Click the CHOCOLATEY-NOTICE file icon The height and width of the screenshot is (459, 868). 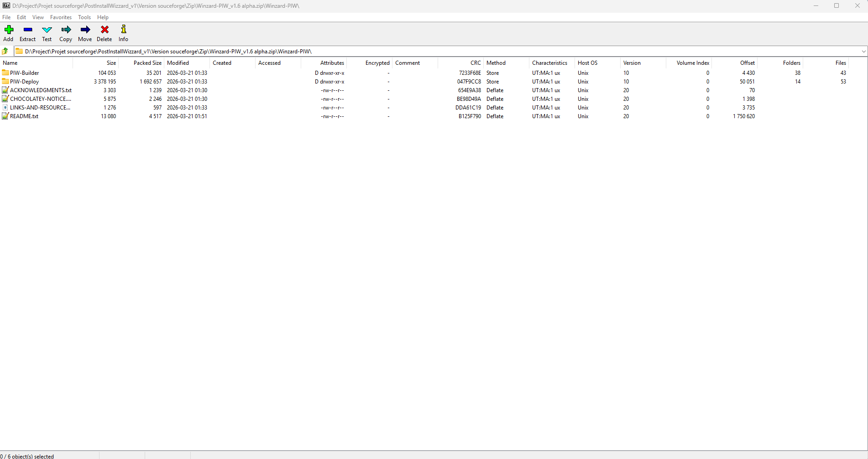[x=5, y=99]
